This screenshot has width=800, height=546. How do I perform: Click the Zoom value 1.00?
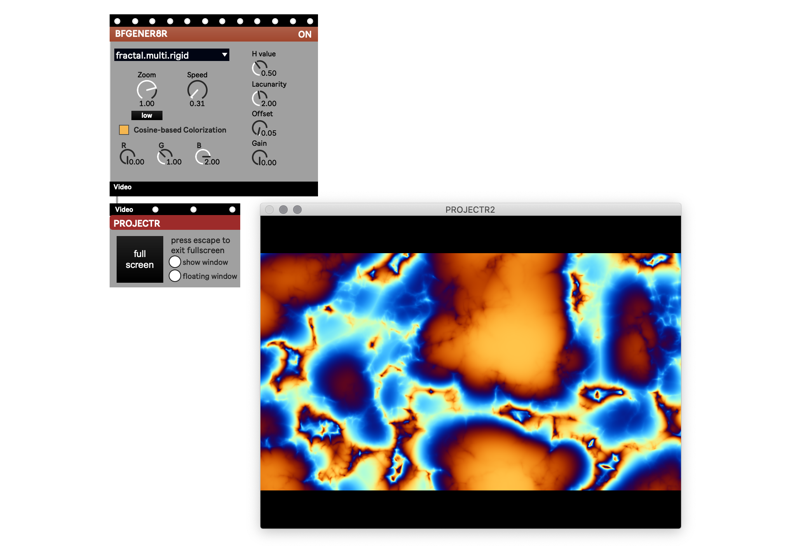click(146, 104)
